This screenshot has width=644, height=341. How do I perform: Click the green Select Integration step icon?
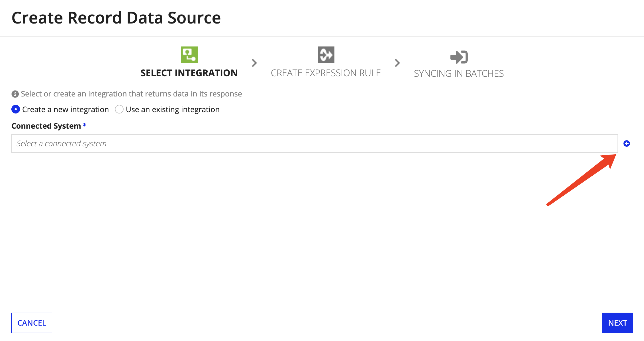pyautogui.click(x=189, y=55)
